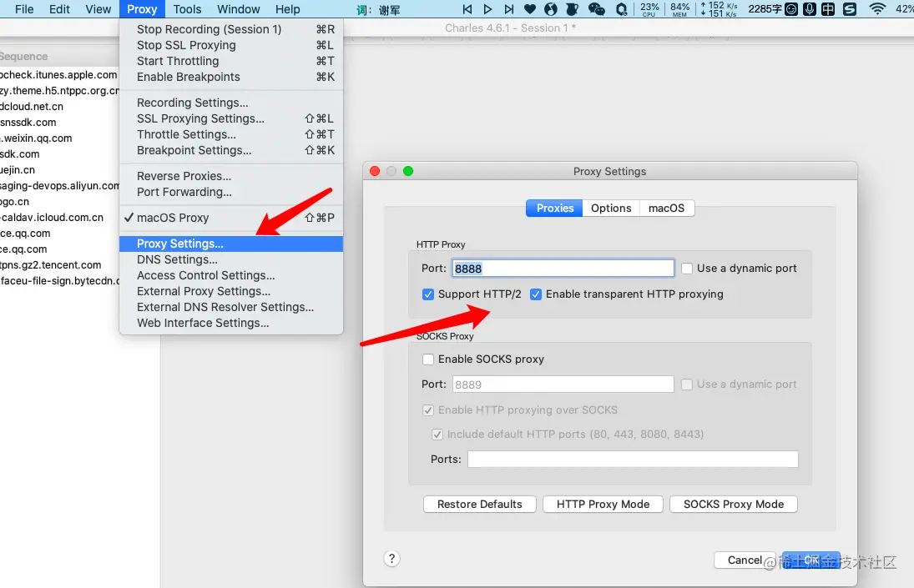Open the Window menu

239,9
